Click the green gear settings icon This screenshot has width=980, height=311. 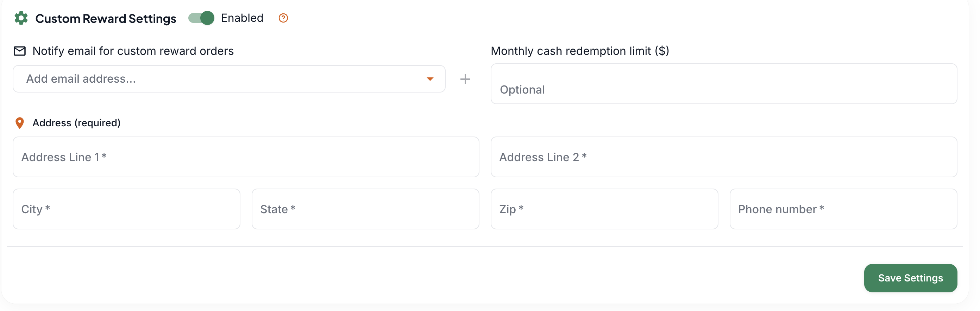(21, 18)
